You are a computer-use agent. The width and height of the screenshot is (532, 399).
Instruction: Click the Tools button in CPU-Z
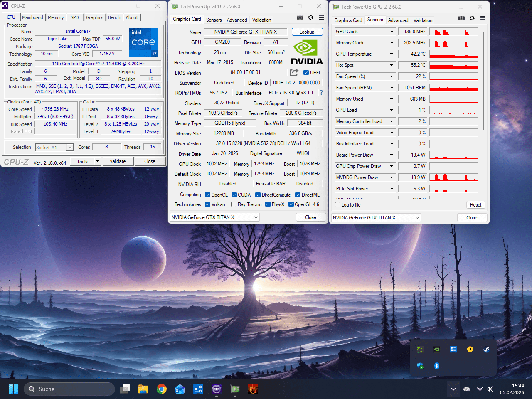tap(82, 161)
